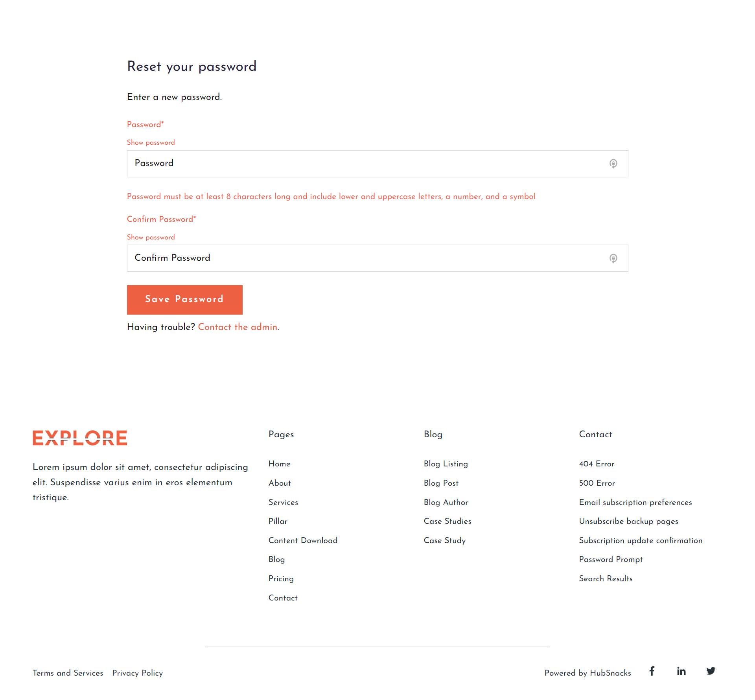
Task: Open the Privacy Policy link
Action: 137,673
